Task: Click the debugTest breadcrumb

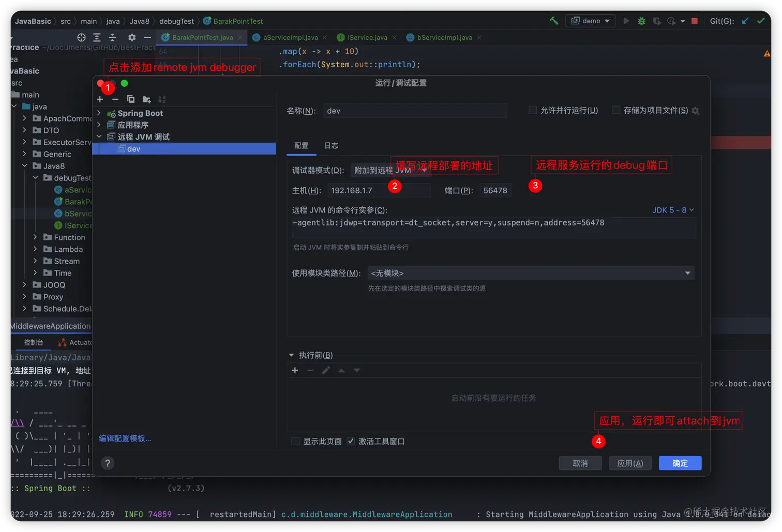Action: tap(176, 21)
